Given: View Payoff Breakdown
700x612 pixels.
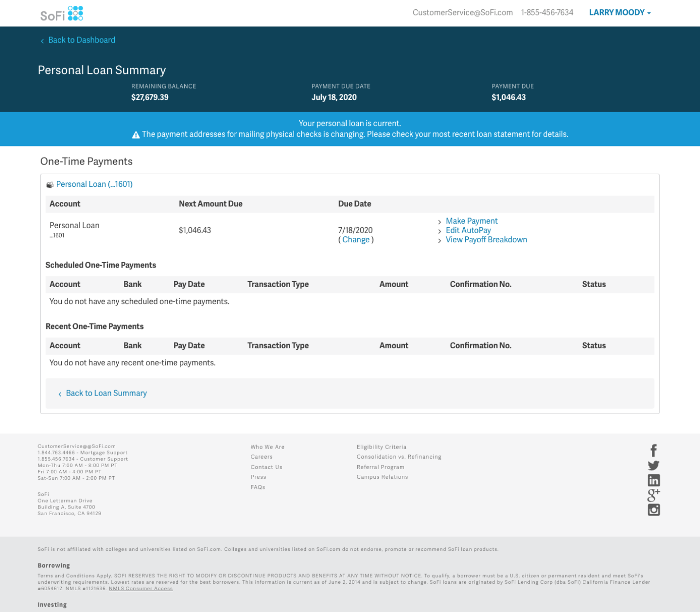Looking at the screenshot, I should tap(486, 239).
